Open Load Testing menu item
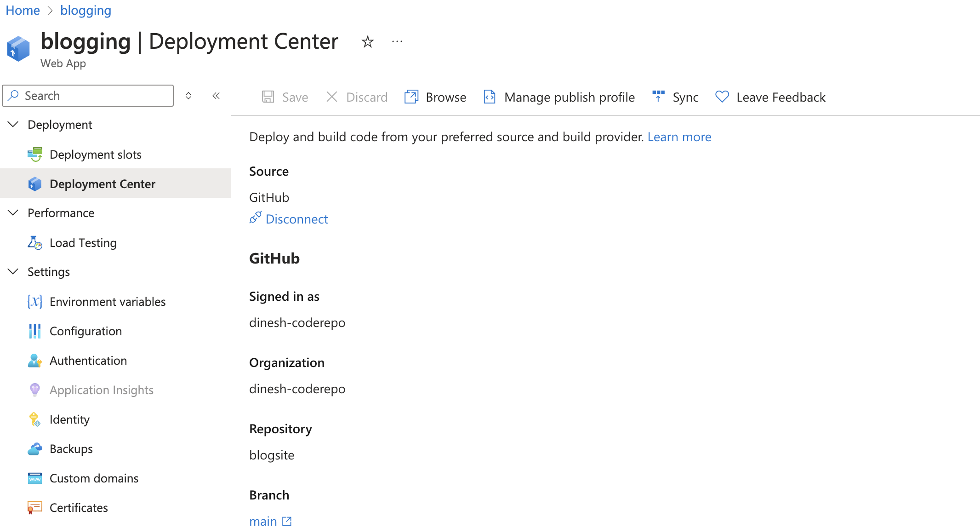Viewport: 980px width, 528px height. click(115, 242)
